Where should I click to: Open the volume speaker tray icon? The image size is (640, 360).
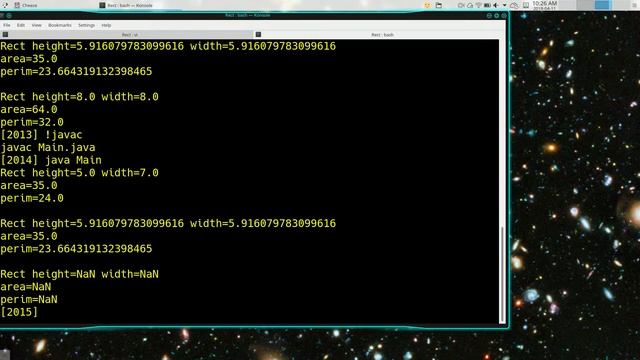496,5
